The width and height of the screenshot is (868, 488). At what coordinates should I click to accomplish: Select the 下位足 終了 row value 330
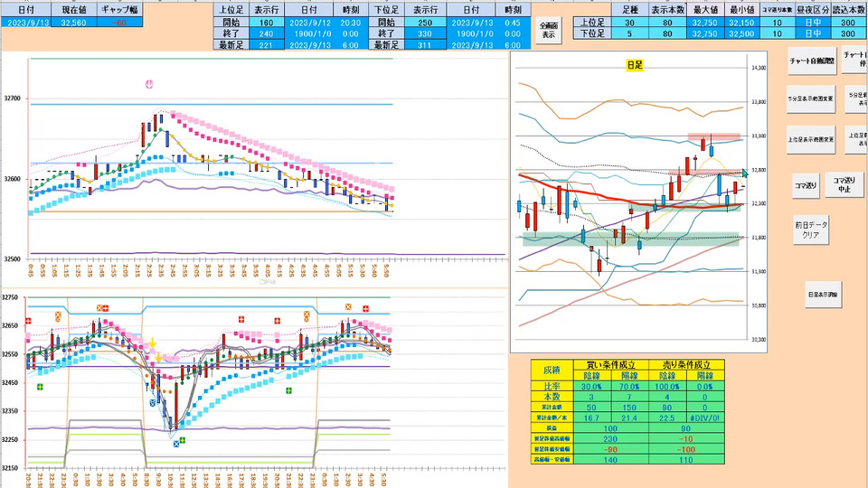pyautogui.click(x=425, y=33)
